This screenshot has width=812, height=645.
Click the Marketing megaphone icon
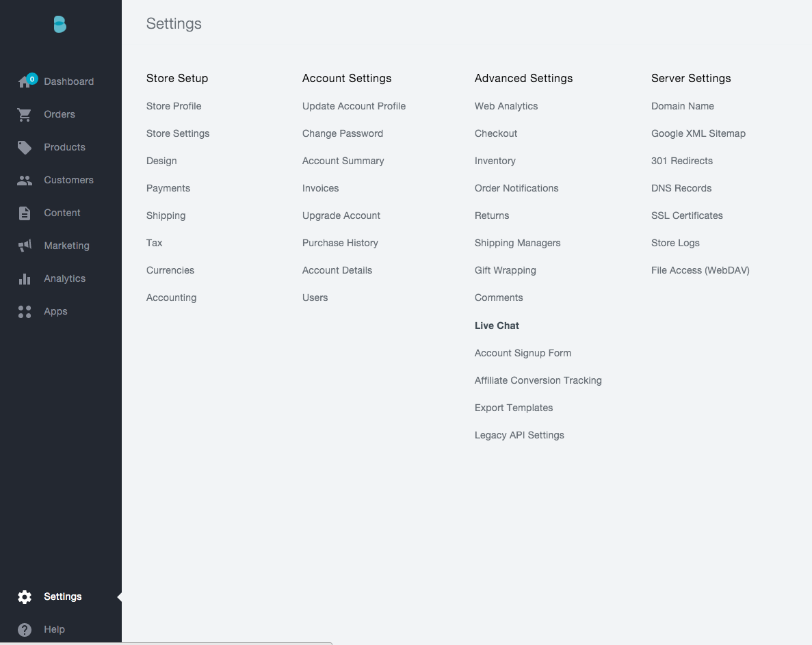(25, 246)
